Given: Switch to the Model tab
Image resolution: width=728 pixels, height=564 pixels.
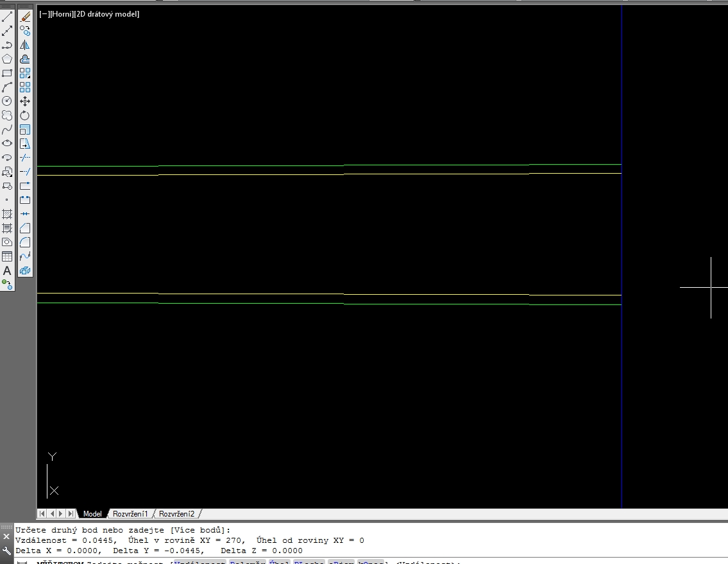Looking at the screenshot, I should tap(92, 514).
